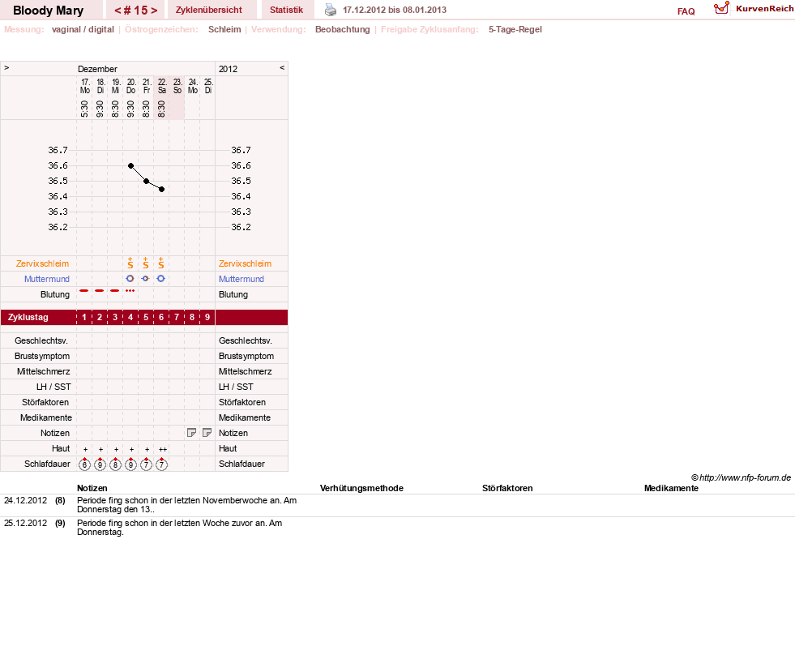Image resolution: width=795 pixels, height=672 pixels.
Task: Open the note icon for December 25
Action: 207,433
